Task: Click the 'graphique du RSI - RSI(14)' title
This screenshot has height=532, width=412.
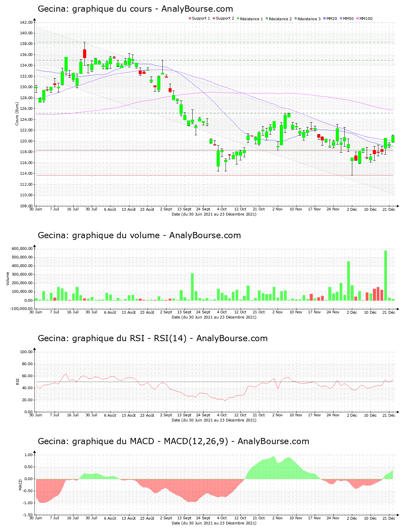Action: click(x=129, y=338)
